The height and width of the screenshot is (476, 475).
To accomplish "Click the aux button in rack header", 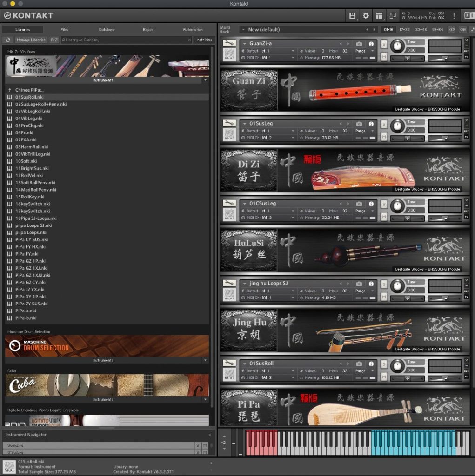I will click(x=463, y=29).
